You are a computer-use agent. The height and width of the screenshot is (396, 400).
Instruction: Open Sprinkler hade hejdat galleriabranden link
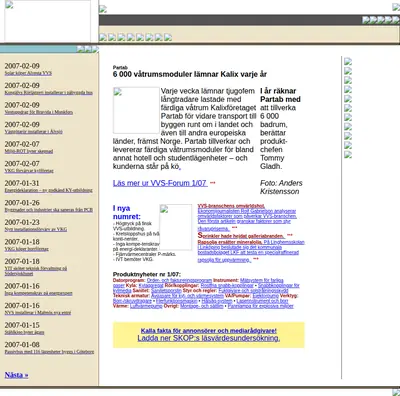pos(241,236)
